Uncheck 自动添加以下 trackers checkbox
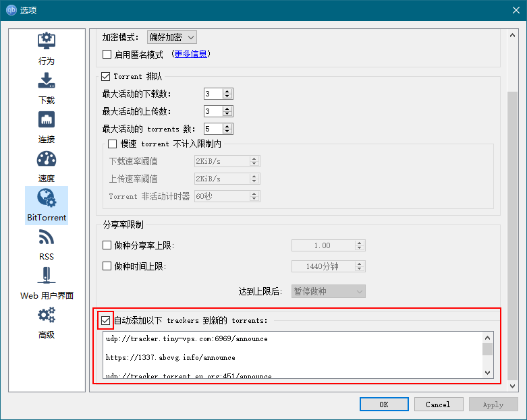Image resolution: width=527 pixels, height=420 pixels. pos(105,321)
